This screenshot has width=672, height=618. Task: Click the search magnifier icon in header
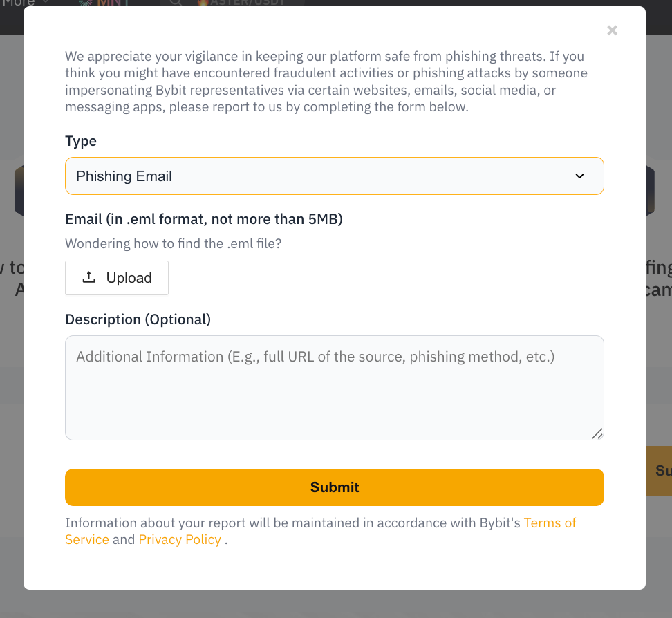(x=176, y=3)
